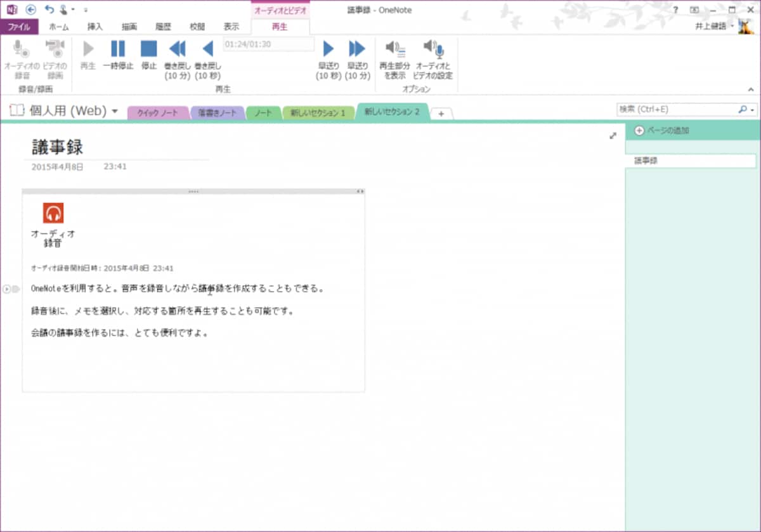Stop audio with 停止 button
This screenshot has width=761, height=532.
(x=148, y=56)
